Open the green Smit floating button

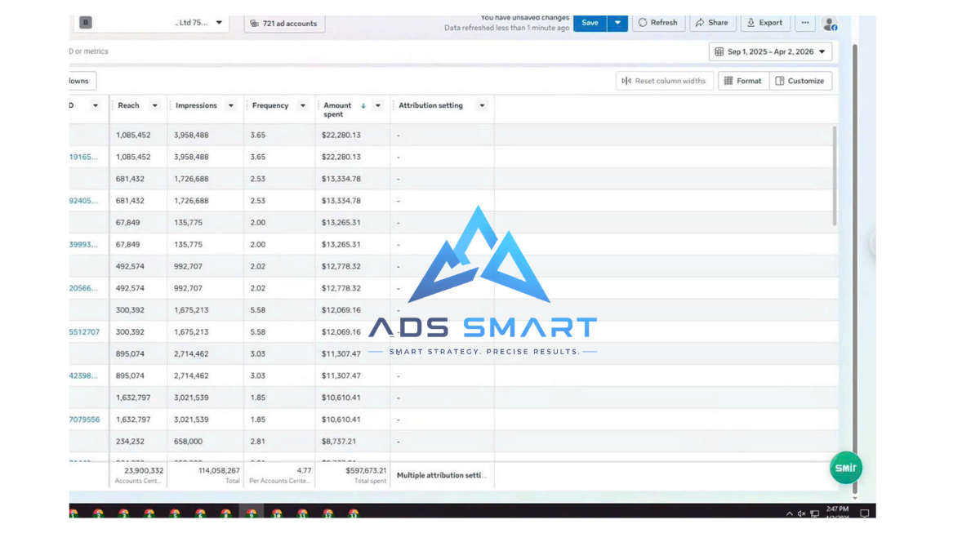tap(845, 468)
